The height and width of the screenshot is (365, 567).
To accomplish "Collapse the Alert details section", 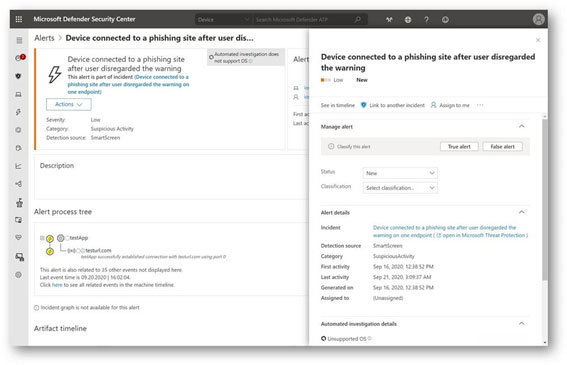I will coord(521,212).
